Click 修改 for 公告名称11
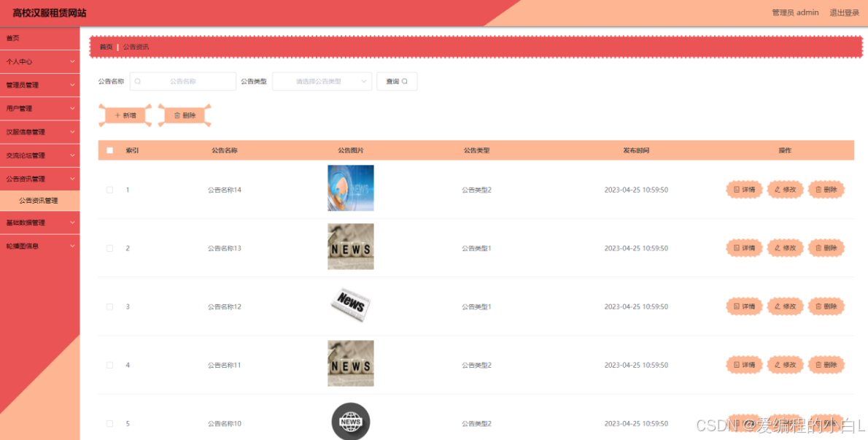 pyautogui.click(x=785, y=365)
